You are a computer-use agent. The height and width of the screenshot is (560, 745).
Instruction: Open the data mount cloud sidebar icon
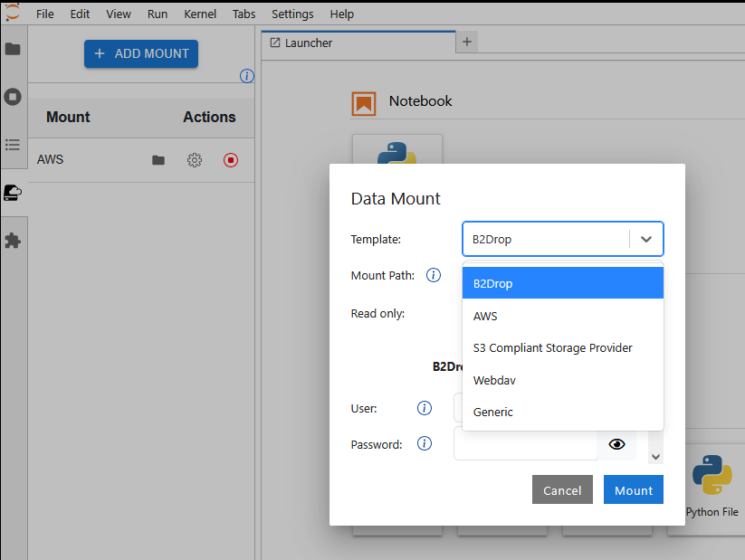tap(13, 193)
